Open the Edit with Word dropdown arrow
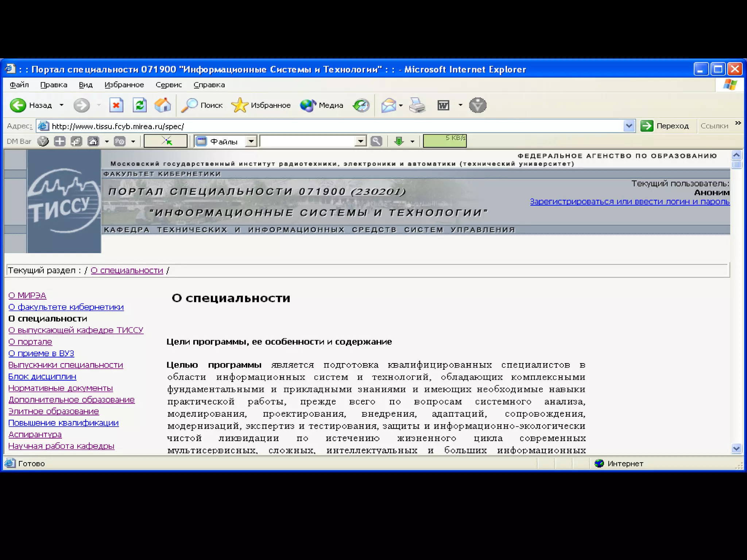 460,105
